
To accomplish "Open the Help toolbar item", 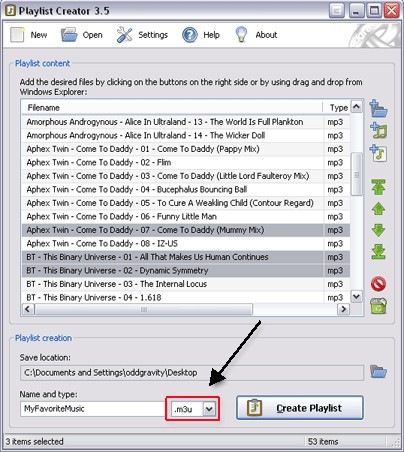I will point(201,35).
